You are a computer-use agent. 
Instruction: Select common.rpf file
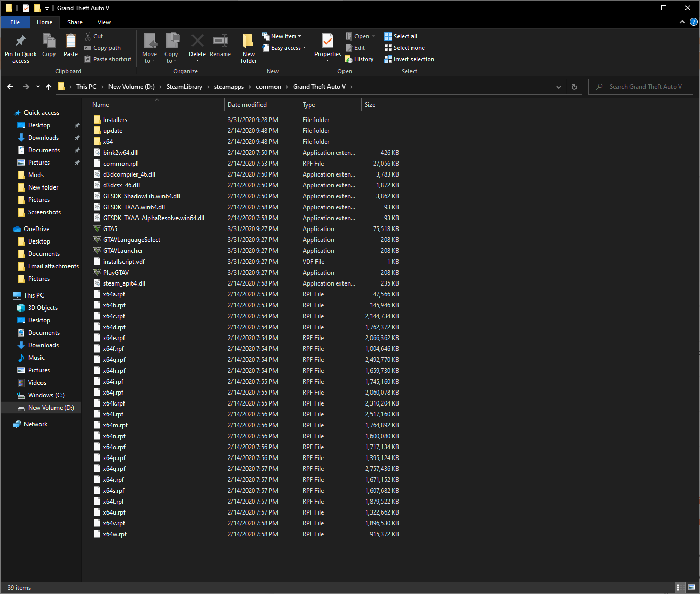[120, 164]
